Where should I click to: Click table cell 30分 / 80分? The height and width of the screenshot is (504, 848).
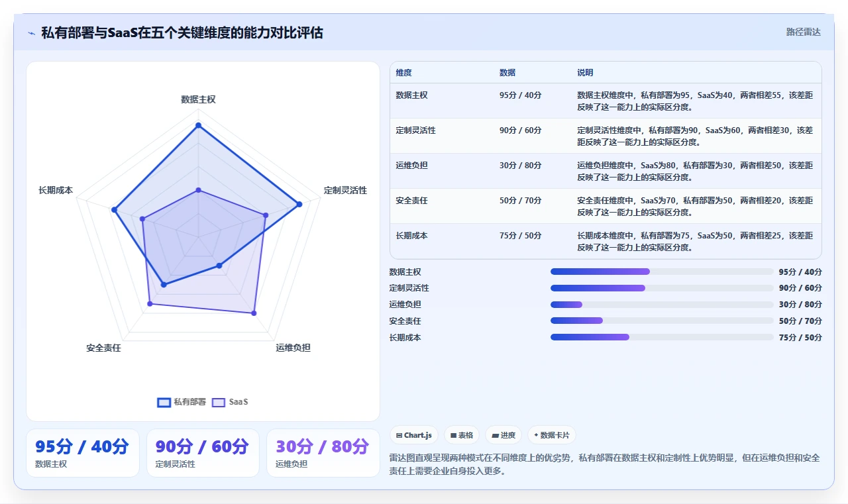tap(520, 166)
